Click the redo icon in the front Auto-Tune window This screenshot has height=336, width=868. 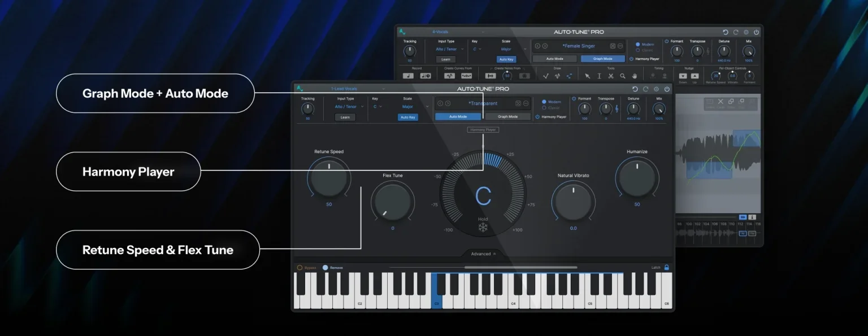tap(645, 89)
